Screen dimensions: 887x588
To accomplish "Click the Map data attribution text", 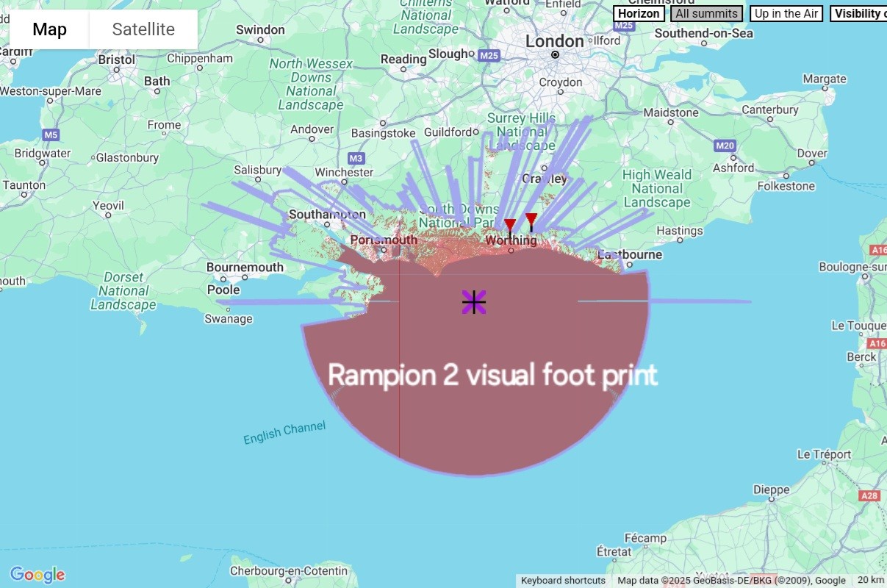I will coord(731,581).
